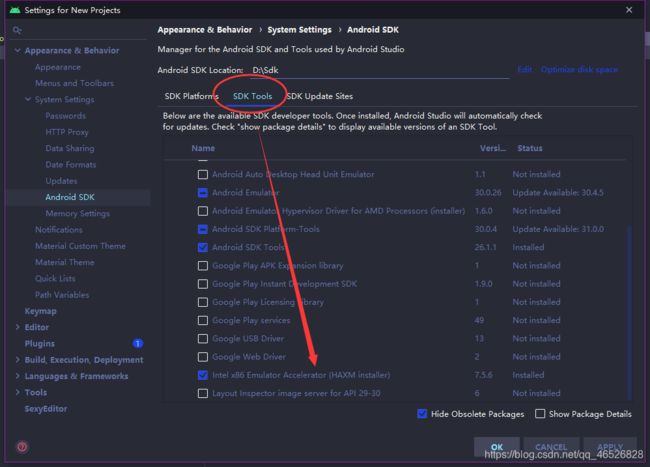Screen dimensions: 650x467
Task: Click the help question mark icon
Action: coord(22,447)
